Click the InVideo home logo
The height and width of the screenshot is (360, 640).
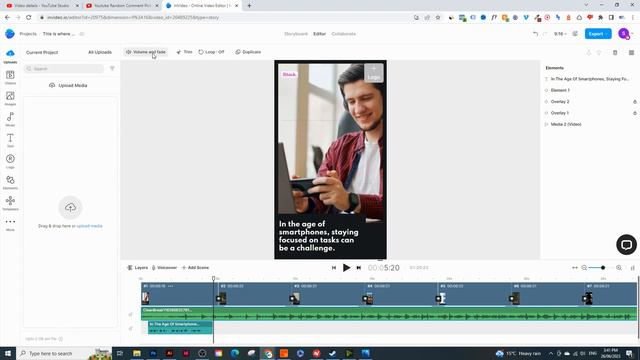pos(10,34)
